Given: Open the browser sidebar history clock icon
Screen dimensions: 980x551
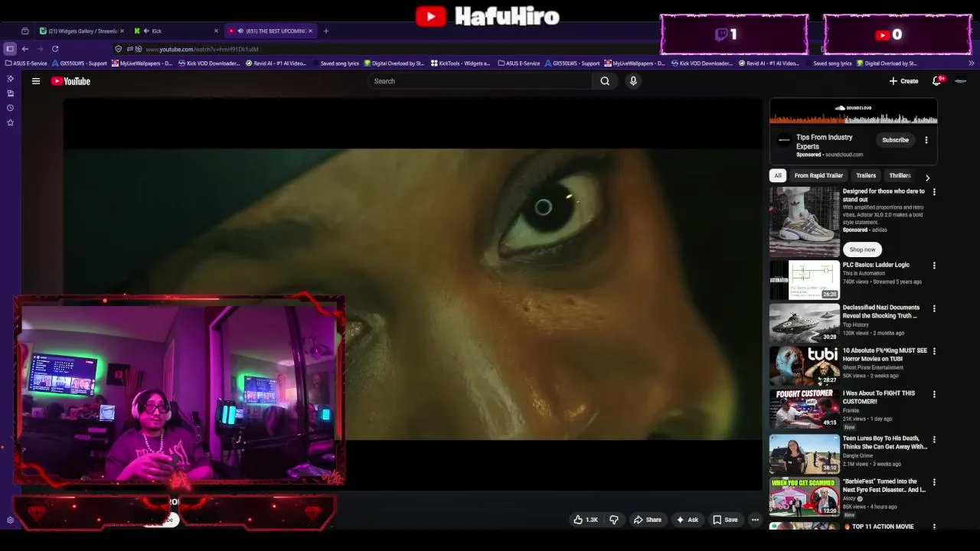Looking at the screenshot, I should [10, 108].
